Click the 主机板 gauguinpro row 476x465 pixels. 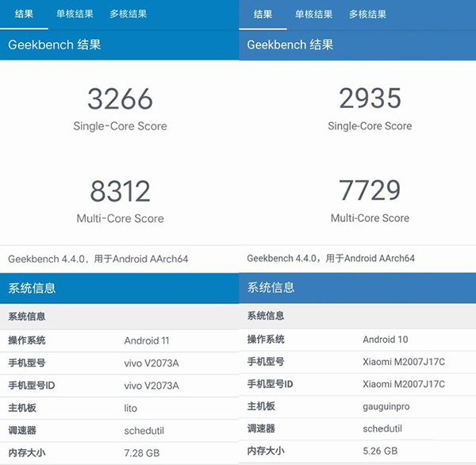tap(357, 406)
